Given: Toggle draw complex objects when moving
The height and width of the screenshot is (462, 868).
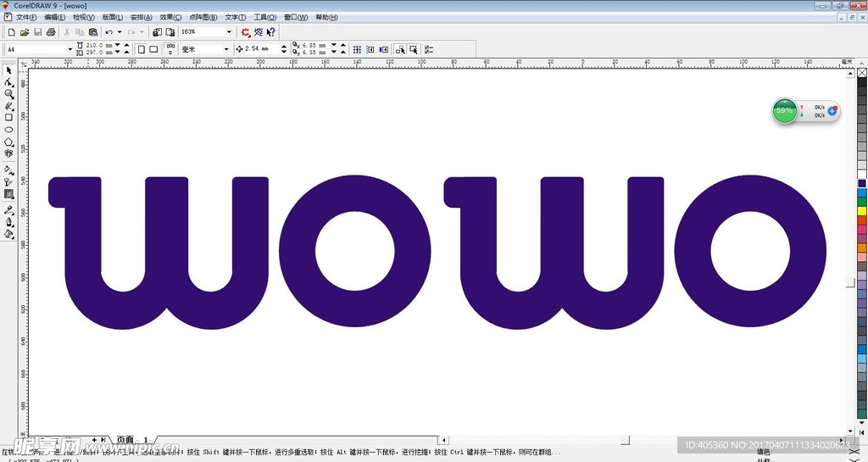Looking at the screenshot, I should click(x=400, y=49).
